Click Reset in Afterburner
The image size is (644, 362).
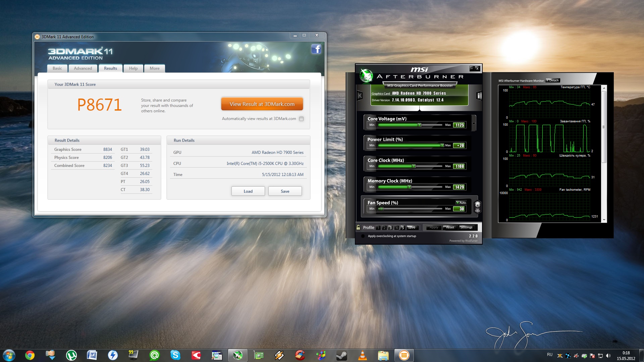(x=450, y=227)
